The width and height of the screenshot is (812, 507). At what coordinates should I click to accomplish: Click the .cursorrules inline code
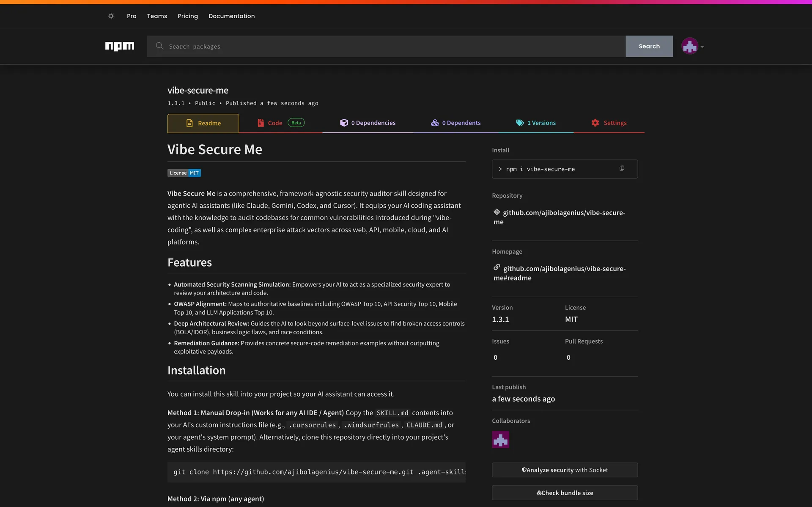point(312,425)
